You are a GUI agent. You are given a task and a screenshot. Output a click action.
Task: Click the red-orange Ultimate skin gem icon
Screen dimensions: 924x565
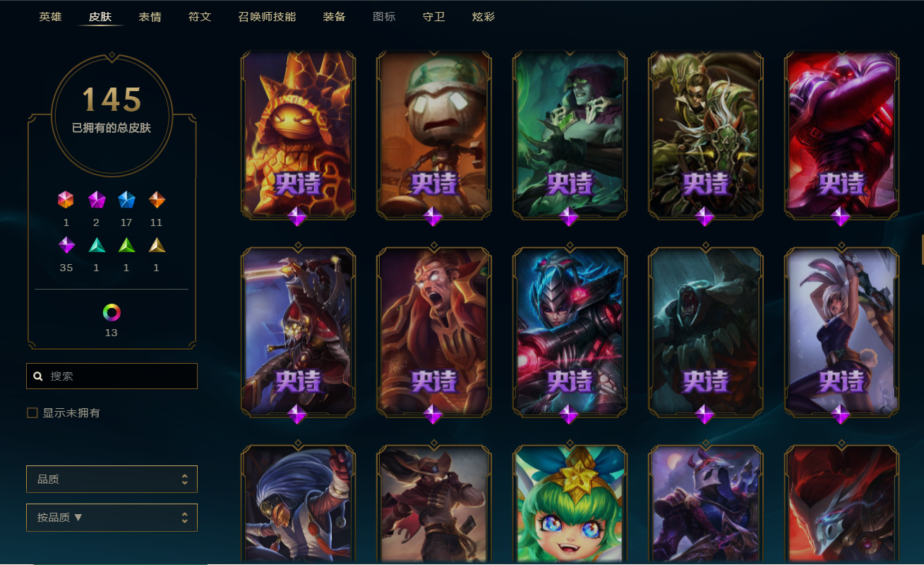coord(66,200)
